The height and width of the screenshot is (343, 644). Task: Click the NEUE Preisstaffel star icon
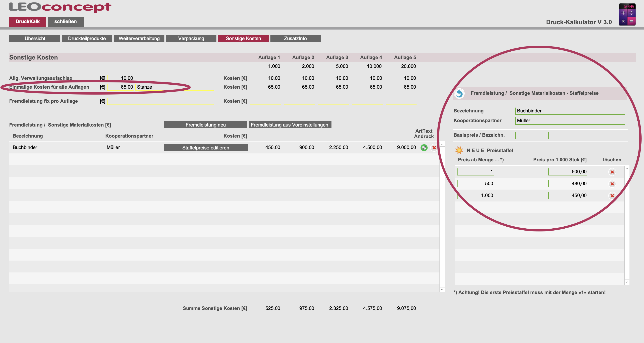coord(459,150)
